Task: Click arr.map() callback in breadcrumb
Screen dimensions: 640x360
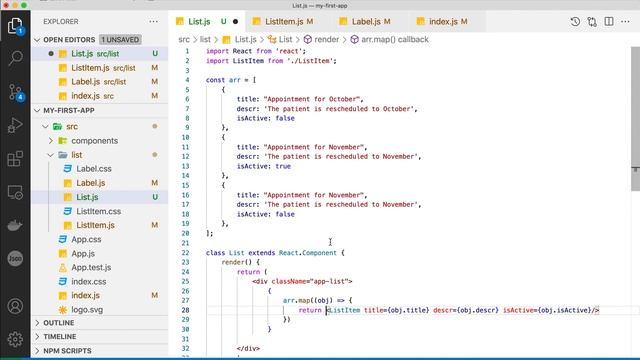Action: [x=395, y=40]
